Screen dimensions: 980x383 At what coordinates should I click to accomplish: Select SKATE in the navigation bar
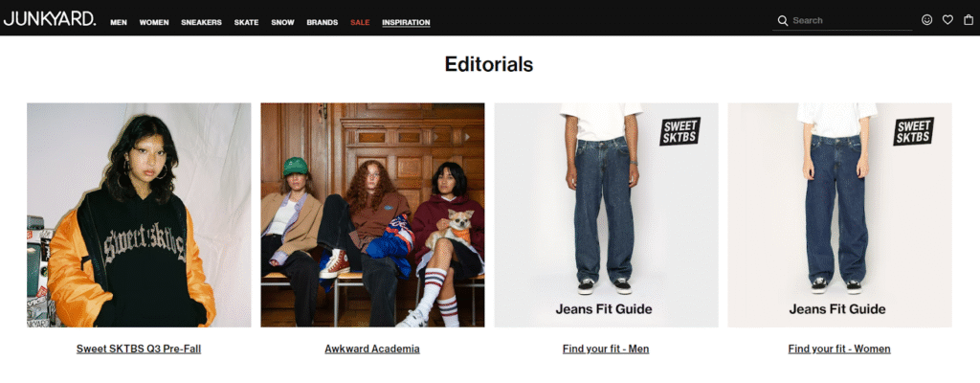[246, 23]
